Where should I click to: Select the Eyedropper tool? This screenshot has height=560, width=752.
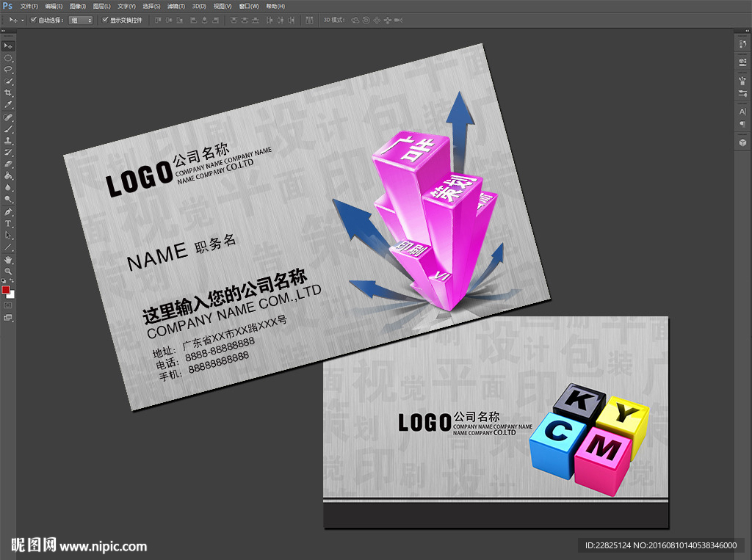click(x=8, y=104)
